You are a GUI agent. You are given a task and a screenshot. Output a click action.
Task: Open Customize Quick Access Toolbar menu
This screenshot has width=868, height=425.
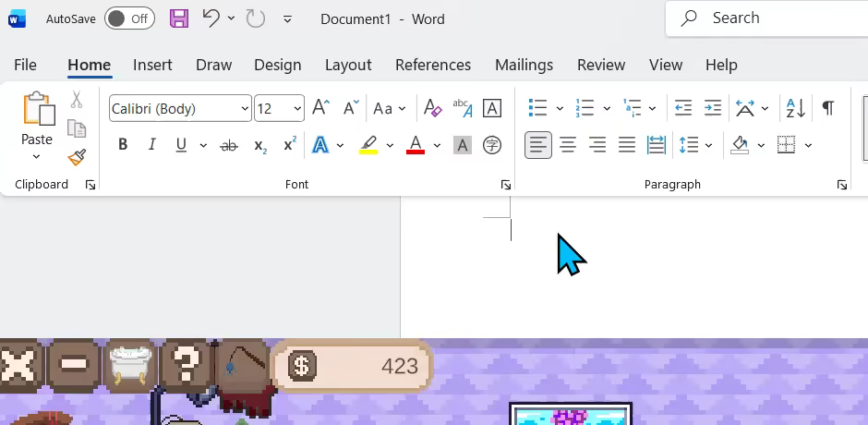coord(287,19)
